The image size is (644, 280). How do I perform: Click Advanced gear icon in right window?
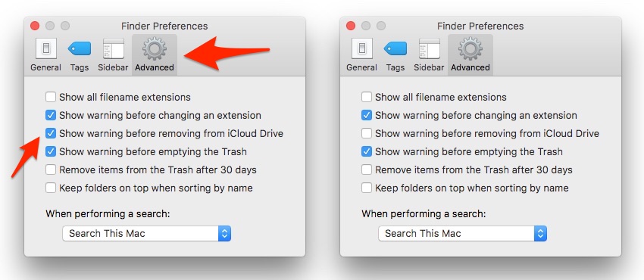[470, 48]
